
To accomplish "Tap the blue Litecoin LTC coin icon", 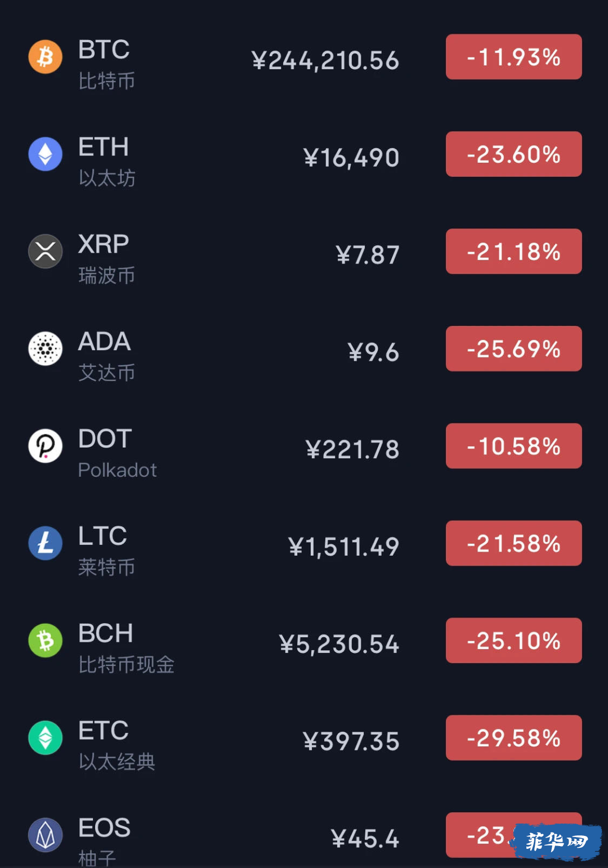I will pos(46,543).
